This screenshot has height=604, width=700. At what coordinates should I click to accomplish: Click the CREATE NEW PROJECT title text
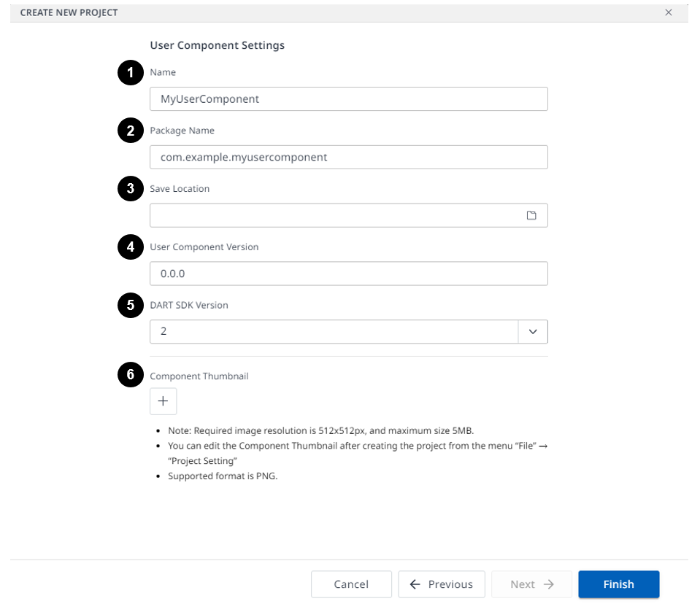[x=69, y=12]
